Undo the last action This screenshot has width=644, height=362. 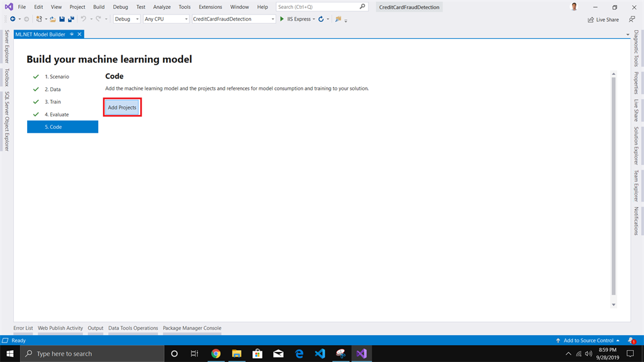point(84,19)
